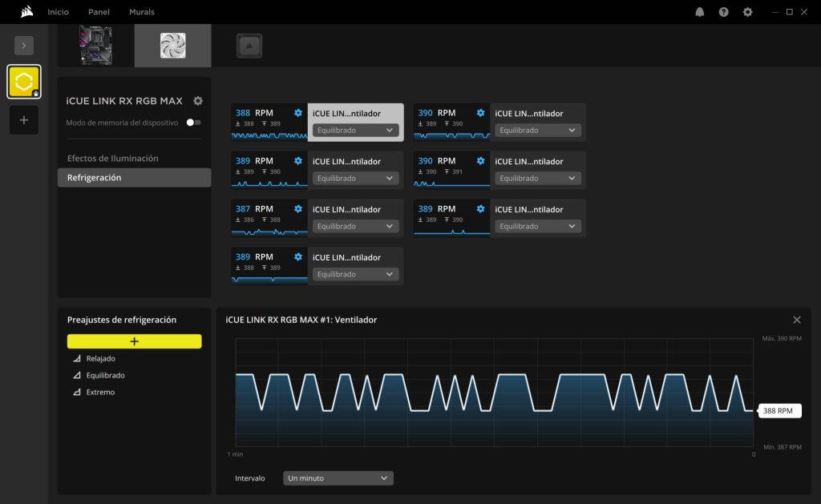Screen dimensions: 821x504
Task: Open the help question mark icon
Action: [724, 12]
